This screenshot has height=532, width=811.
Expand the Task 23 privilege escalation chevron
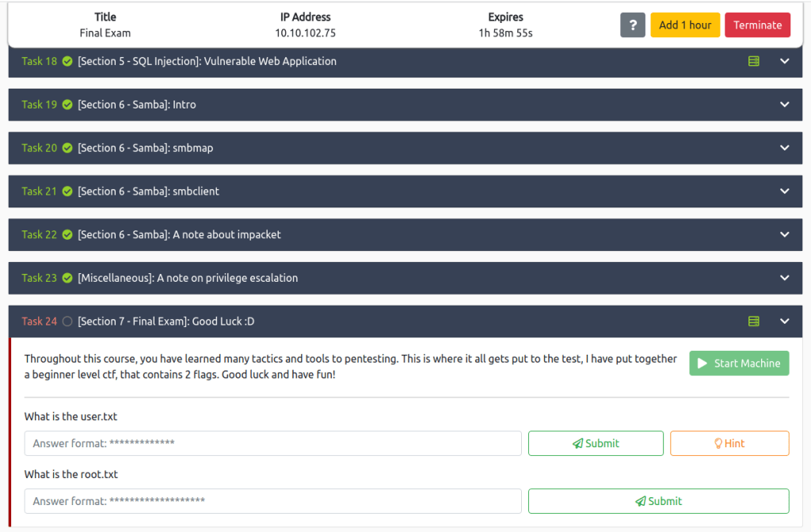[784, 278]
